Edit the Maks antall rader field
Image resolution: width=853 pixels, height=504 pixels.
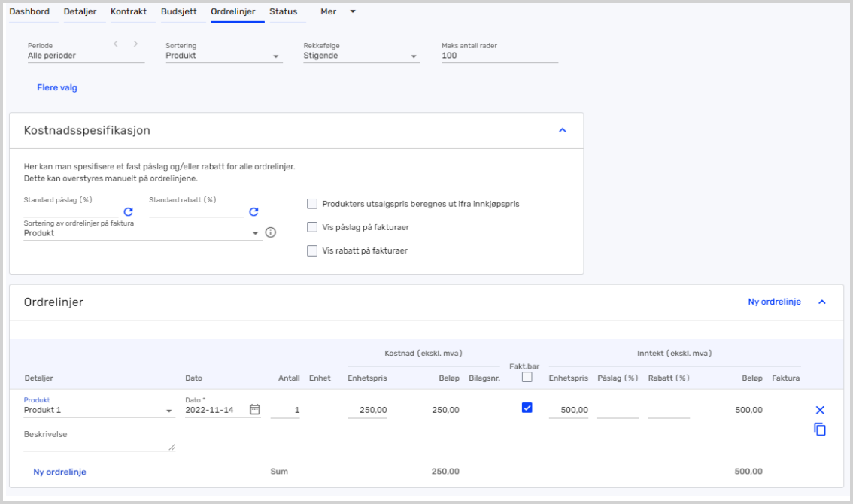click(x=500, y=56)
